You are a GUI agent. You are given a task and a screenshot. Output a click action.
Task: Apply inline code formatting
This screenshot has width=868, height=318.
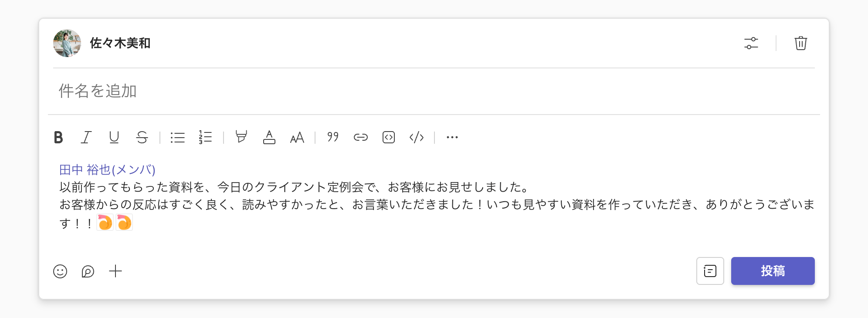pos(417,137)
